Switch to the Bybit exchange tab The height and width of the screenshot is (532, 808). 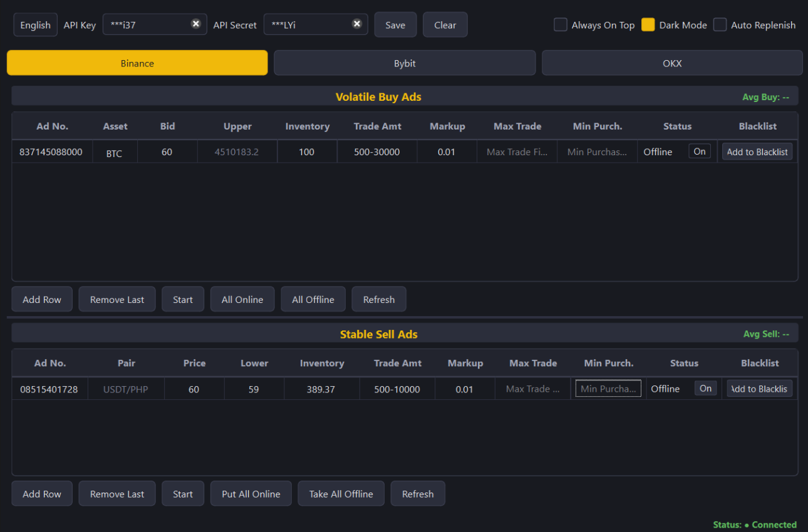click(404, 63)
